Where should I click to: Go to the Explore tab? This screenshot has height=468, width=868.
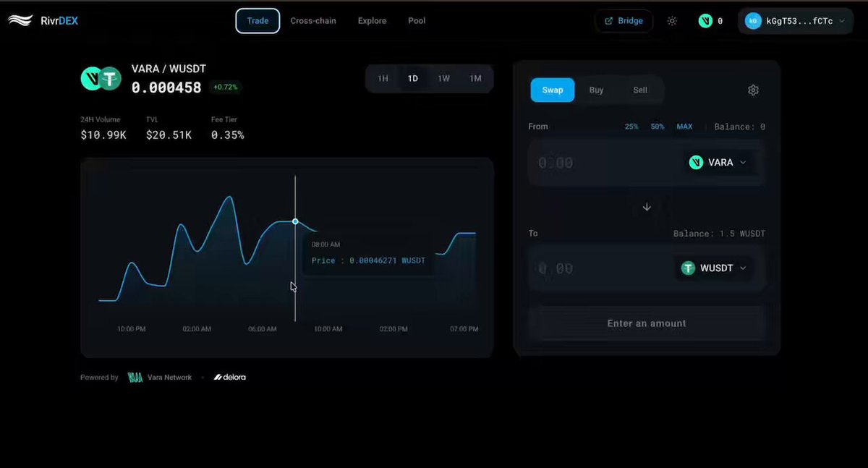click(x=372, y=21)
